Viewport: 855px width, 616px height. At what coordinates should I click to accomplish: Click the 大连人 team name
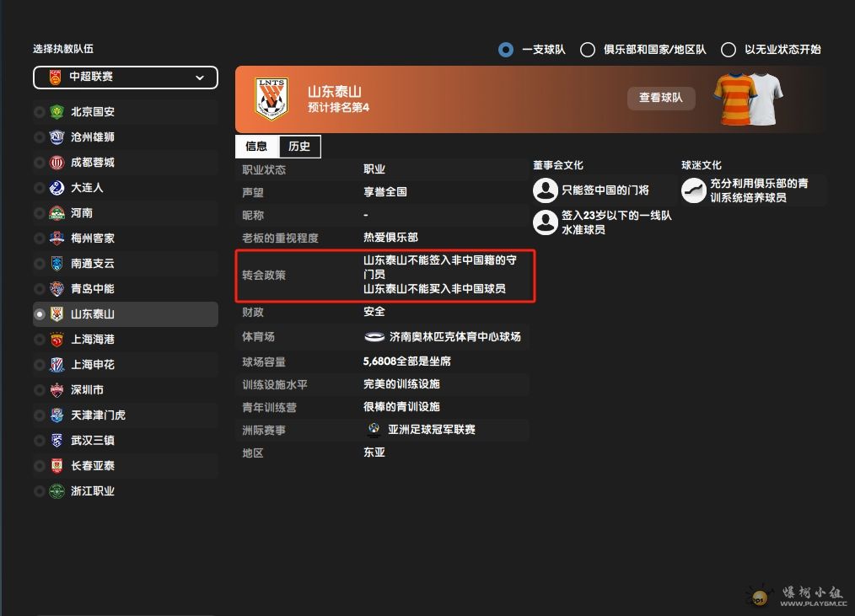pos(87,188)
